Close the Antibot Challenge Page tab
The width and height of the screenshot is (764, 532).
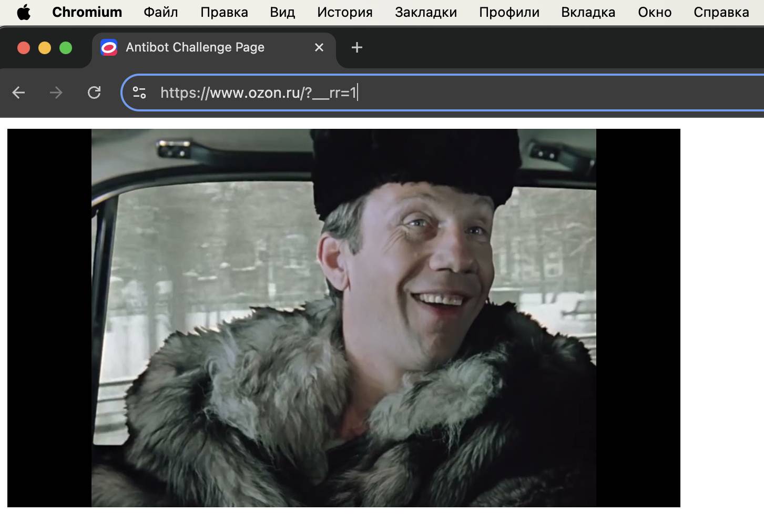coord(319,48)
